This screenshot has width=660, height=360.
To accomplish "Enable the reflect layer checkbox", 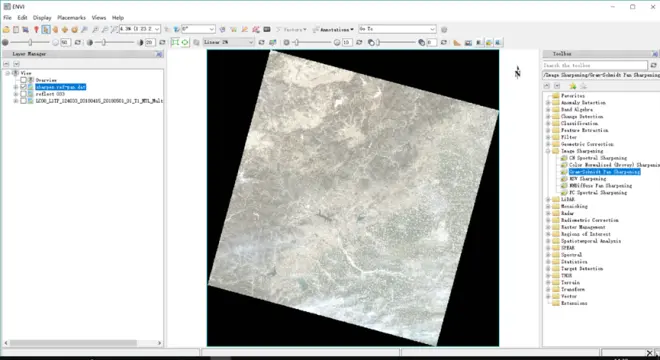I will tap(24, 94).
